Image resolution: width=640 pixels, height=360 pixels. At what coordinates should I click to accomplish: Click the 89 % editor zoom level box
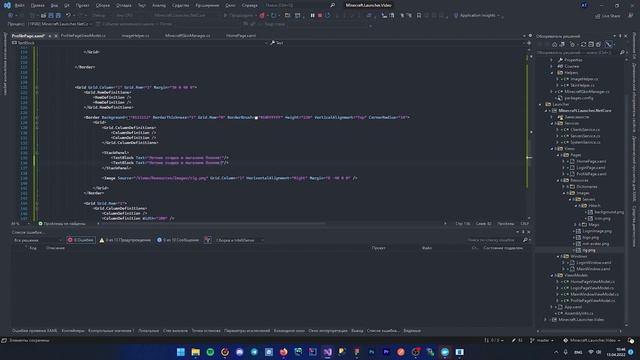pyautogui.click(x=20, y=224)
